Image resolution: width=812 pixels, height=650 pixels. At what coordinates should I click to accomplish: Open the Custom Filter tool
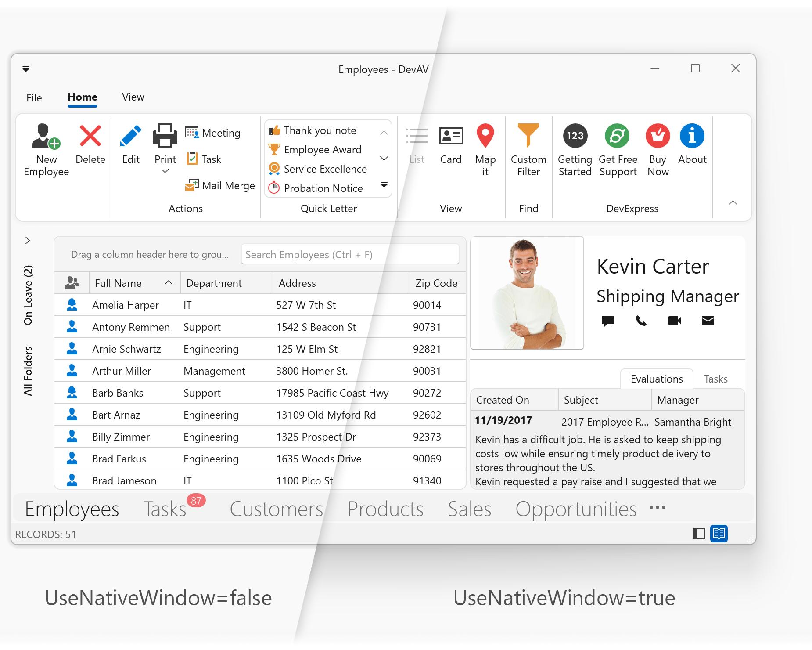(x=528, y=149)
